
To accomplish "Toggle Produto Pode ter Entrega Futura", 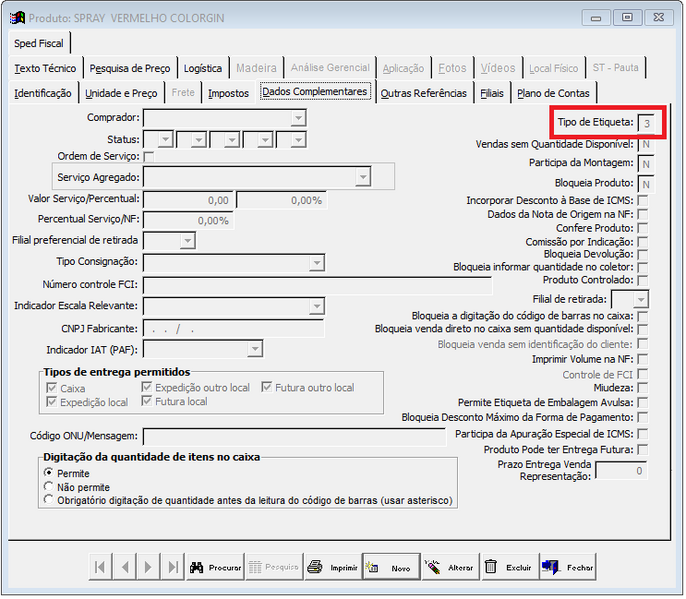I will click(643, 450).
